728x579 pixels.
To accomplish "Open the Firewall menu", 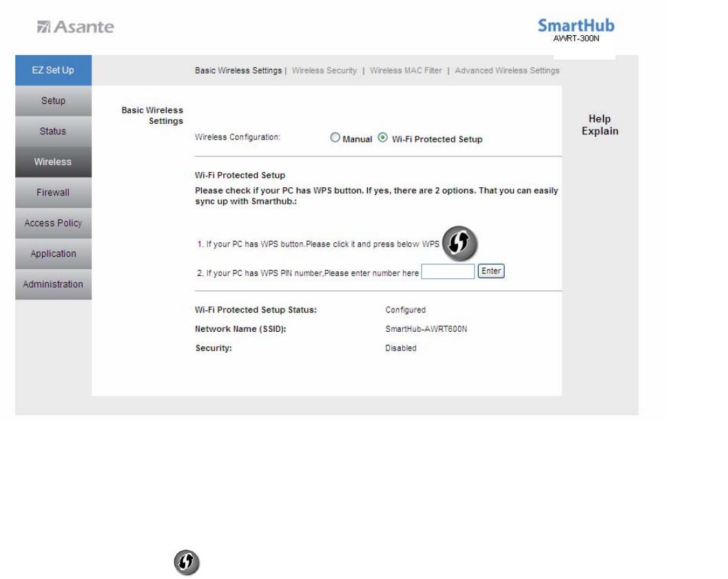I will pyautogui.click(x=54, y=193).
